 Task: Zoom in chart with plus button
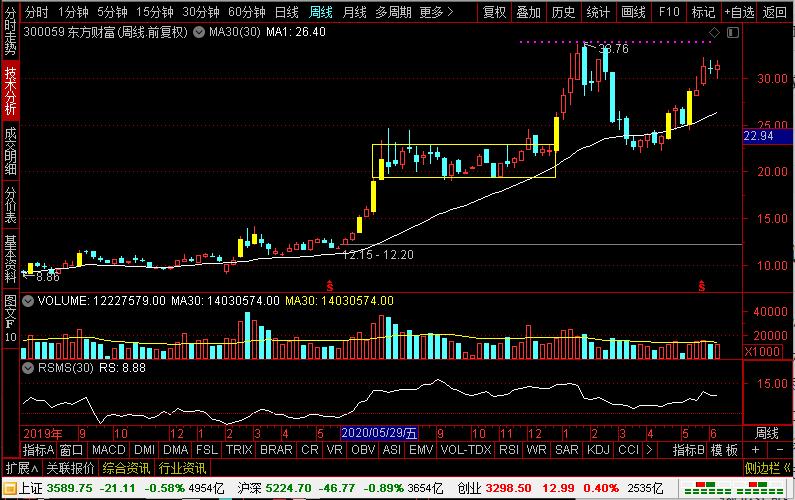(755, 450)
